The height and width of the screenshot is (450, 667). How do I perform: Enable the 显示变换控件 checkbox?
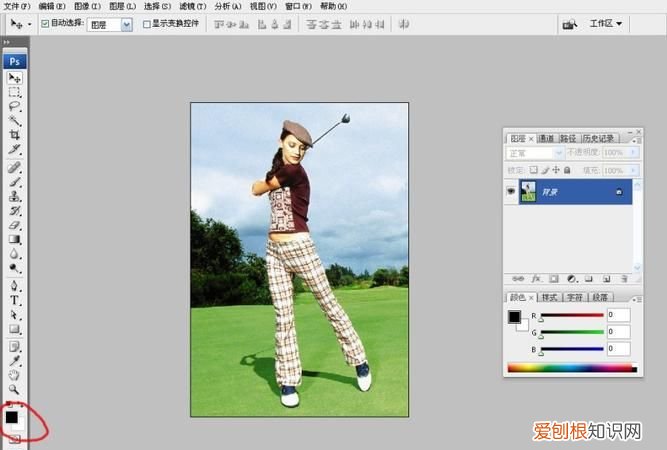point(147,24)
